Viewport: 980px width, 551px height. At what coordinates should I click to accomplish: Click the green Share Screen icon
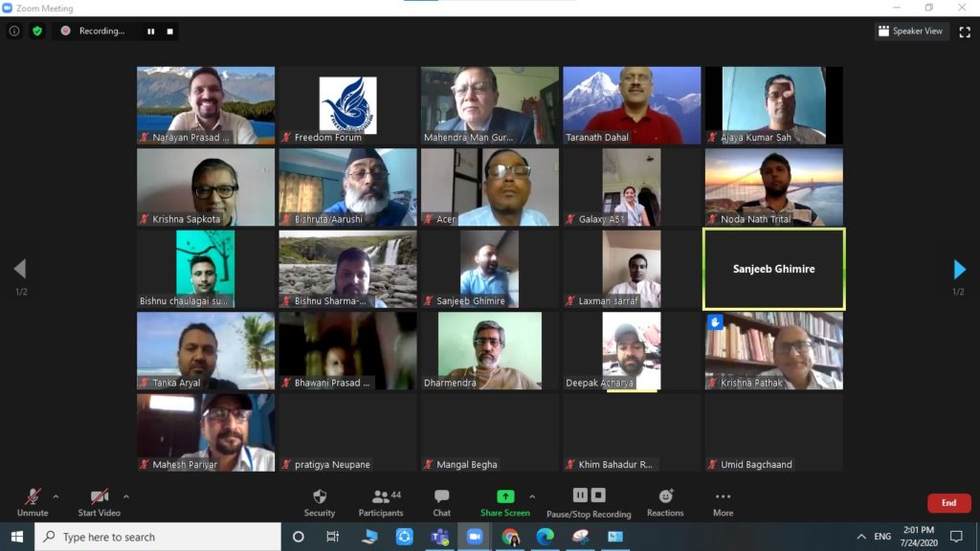point(505,496)
